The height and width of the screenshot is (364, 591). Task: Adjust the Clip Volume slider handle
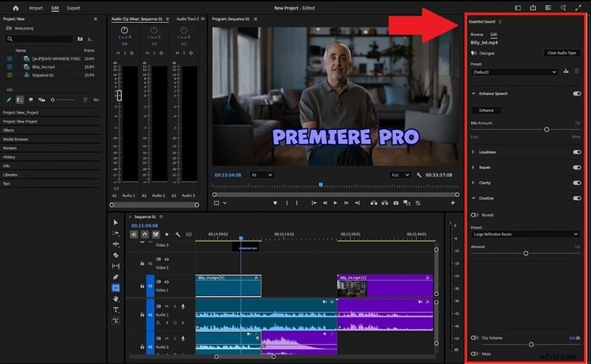530,344
